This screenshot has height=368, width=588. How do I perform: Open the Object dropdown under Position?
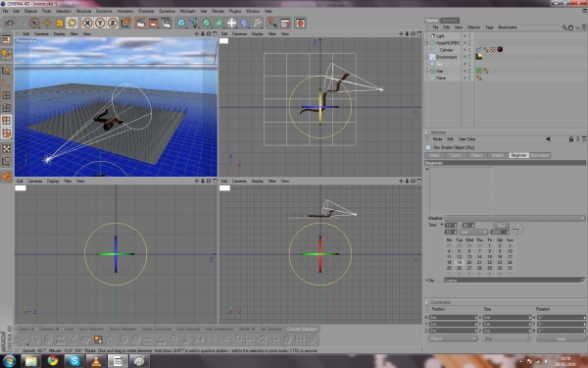453,339
